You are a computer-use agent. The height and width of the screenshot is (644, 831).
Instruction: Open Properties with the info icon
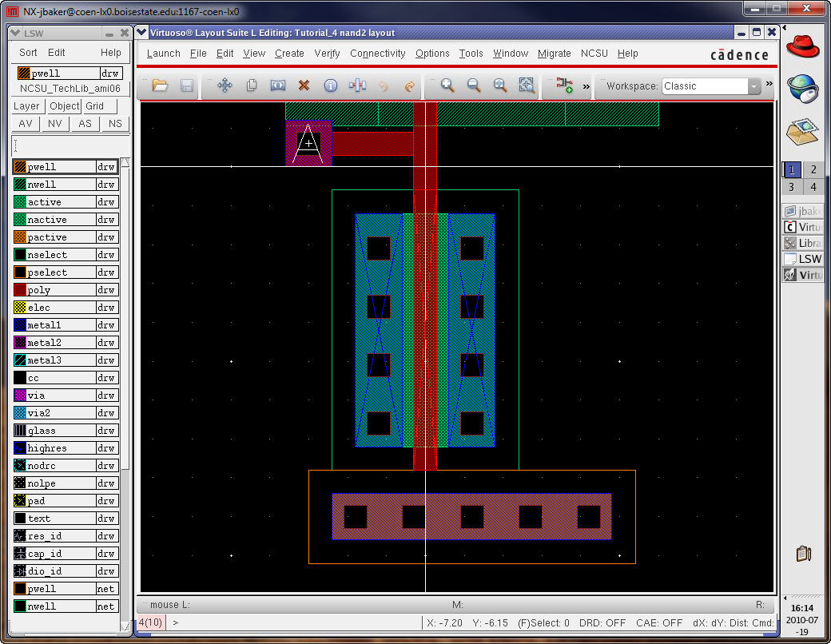click(330, 85)
